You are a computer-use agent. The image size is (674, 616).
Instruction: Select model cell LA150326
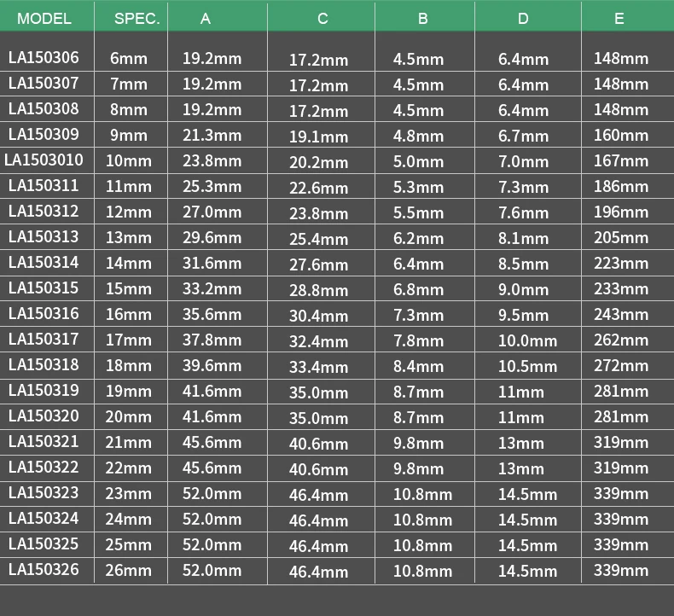tap(44, 570)
